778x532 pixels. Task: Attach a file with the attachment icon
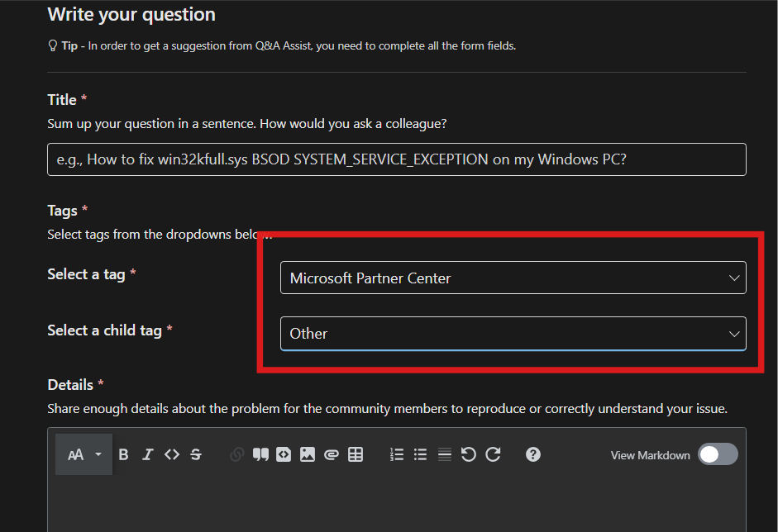point(332,454)
